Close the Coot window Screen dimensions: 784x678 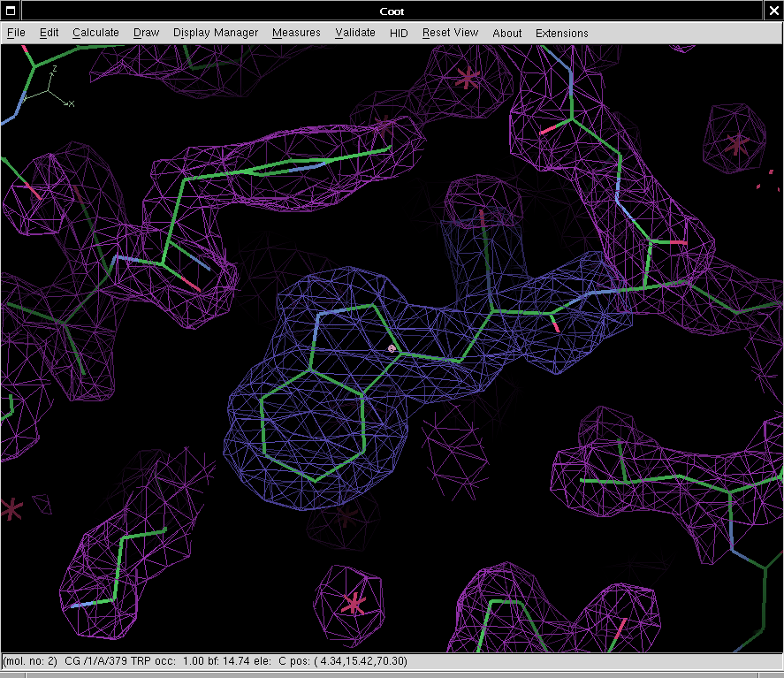[x=773, y=10]
